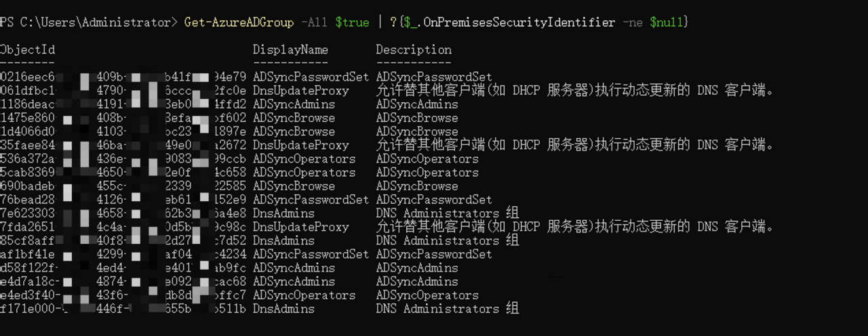Click the last ADSyncOperators description
Image resolution: width=868 pixels, height=336 pixels.
[427, 295]
